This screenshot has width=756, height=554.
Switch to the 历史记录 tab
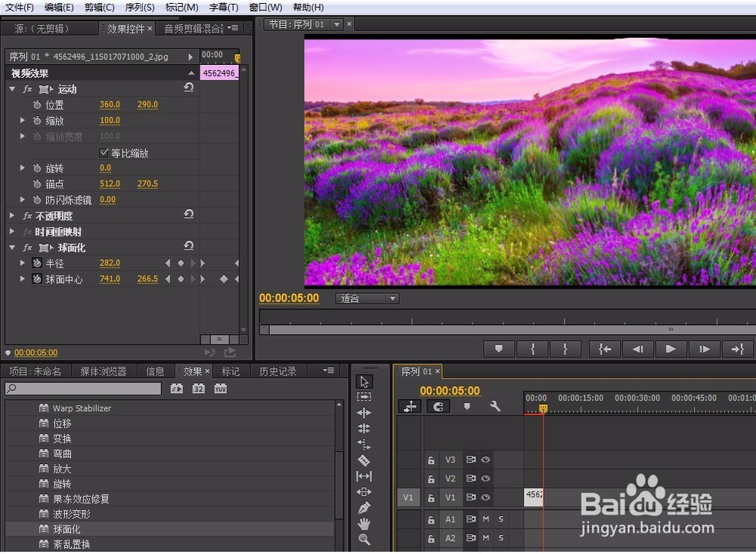pyautogui.click(x=277, y=371)
